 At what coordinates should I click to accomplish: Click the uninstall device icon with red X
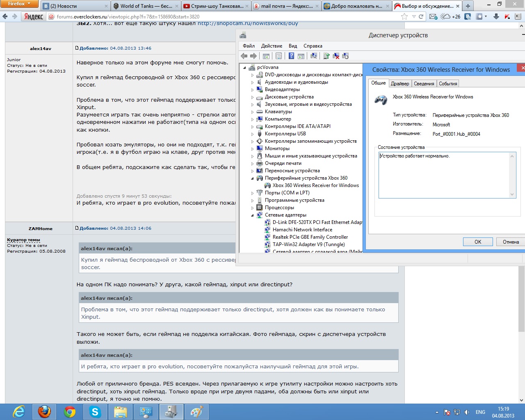coord(336,56)
